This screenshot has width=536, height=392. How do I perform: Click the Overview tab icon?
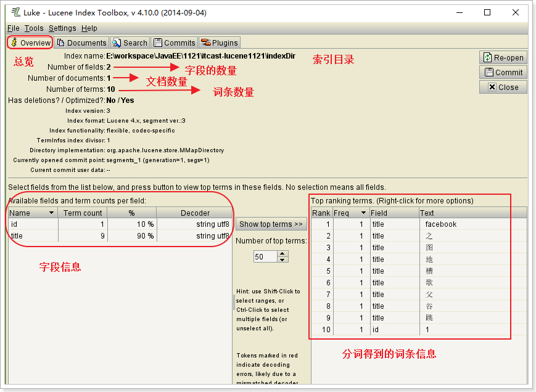pyautogui.click(x=14, y=43)
